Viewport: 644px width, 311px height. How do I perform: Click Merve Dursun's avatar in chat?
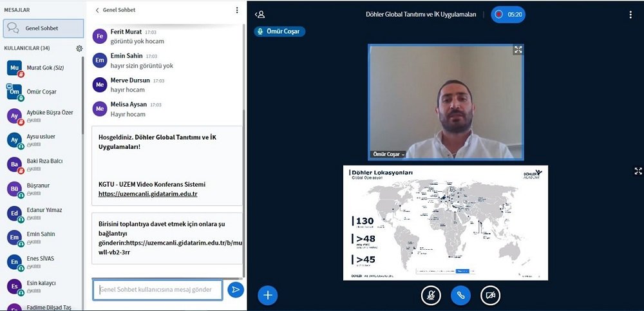[x=100, y=85]
